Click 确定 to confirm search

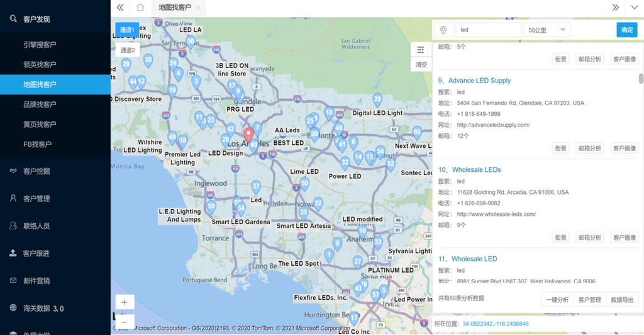(626, 30)
